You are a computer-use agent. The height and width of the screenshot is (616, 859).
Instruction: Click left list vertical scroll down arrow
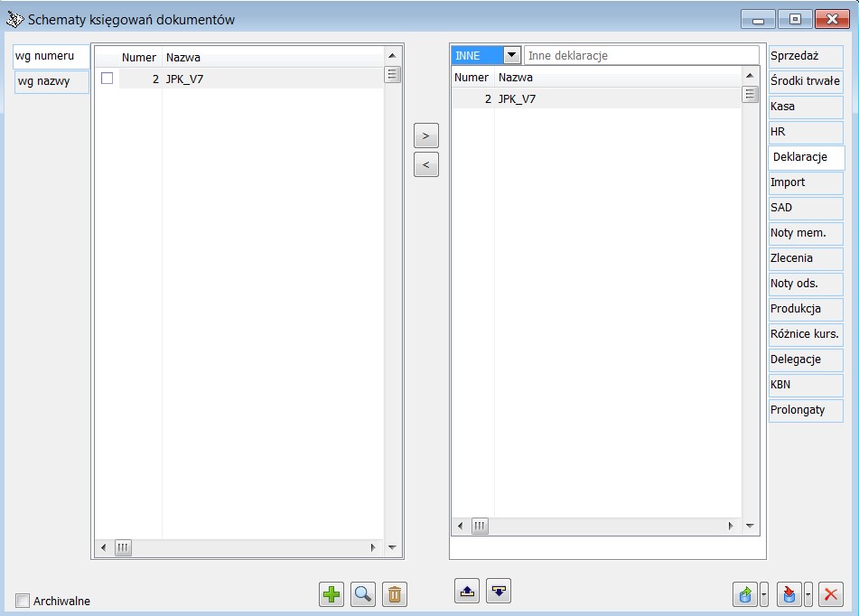coord(392,547)
